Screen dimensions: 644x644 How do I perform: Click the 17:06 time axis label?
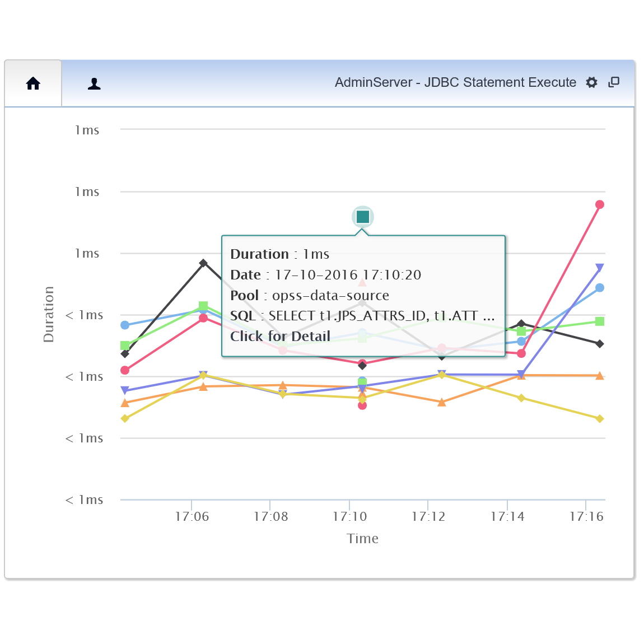tap(192, 516)
